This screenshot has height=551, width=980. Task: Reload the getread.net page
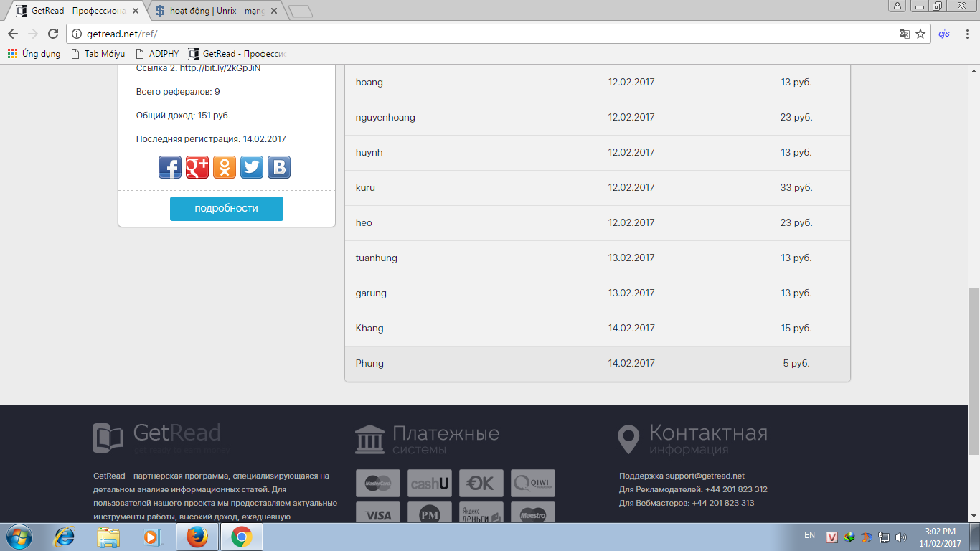pyautogui.click(x=52, y=34)
